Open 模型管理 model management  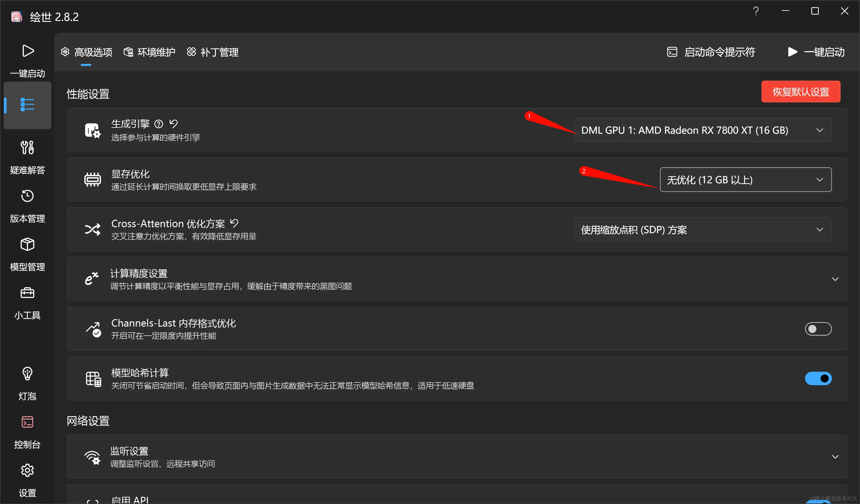tap(27, 254)
